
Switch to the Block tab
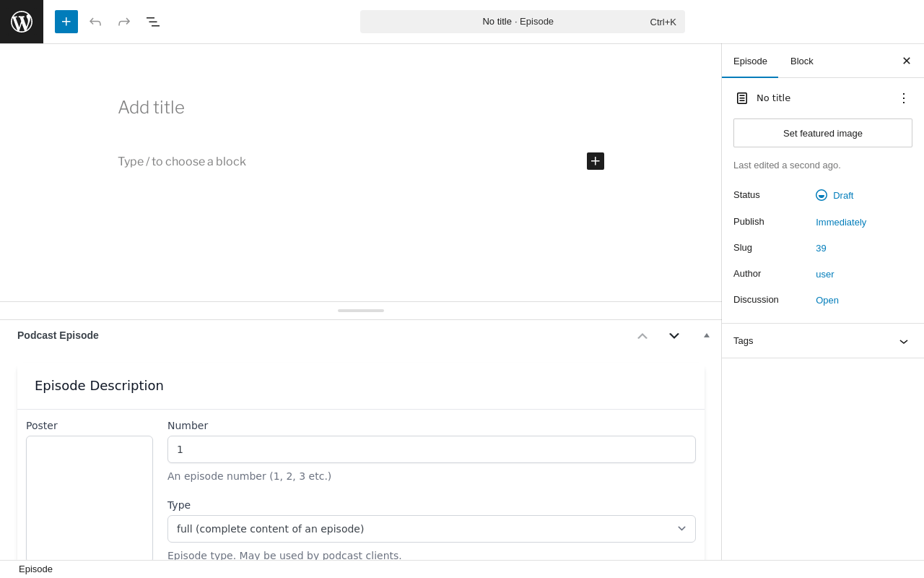coord(802,61)
